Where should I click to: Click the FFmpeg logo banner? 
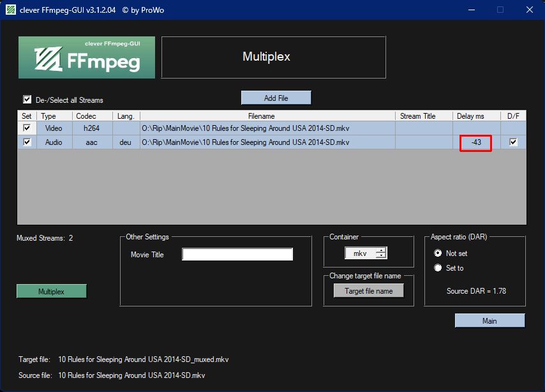pyautogui.click(x=87, y=57)
